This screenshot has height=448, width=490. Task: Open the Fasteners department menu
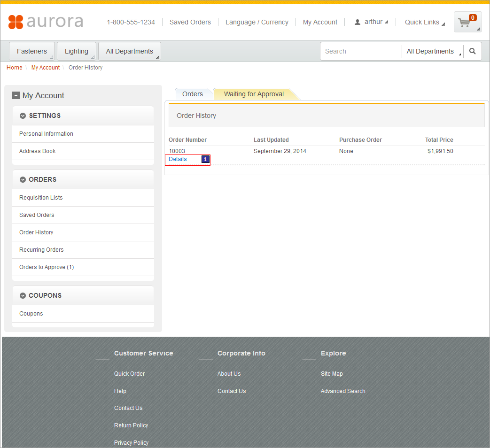click(32, 51)
